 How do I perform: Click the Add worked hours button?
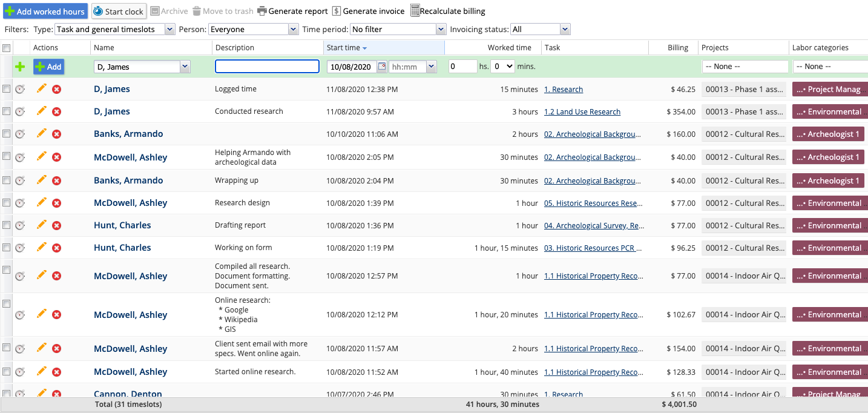point(45,11)
